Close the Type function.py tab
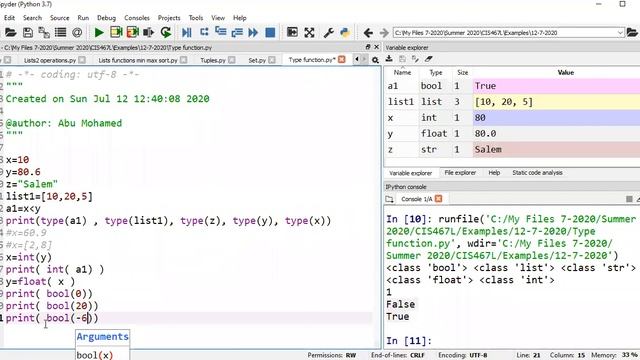 [x=342, y=60]
